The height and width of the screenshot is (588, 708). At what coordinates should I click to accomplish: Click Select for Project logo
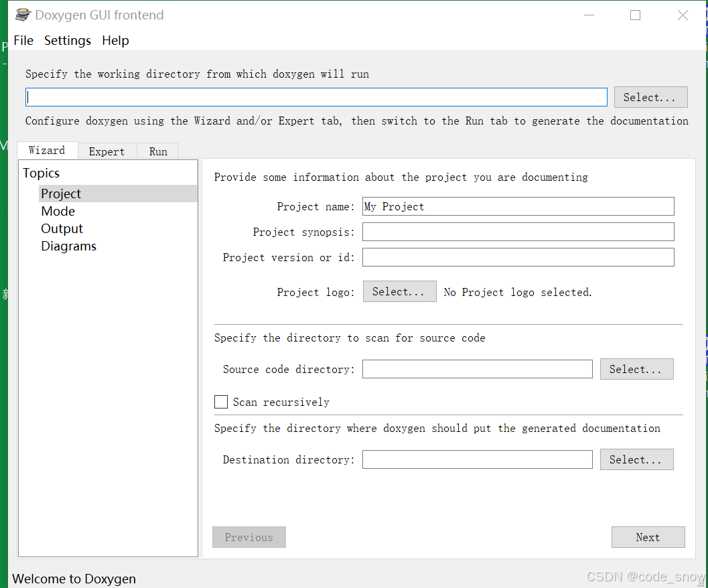click(400, 291)
